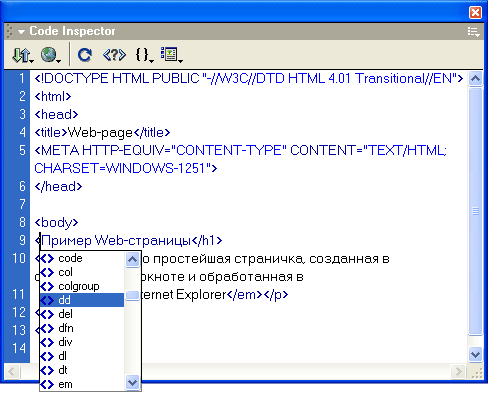Open the Code Inspector panel options menu icon

tap(473, 32)
